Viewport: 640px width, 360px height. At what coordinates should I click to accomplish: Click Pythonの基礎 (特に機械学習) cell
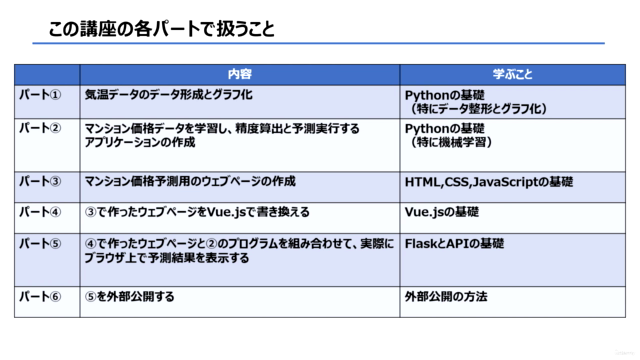point(513,145)
